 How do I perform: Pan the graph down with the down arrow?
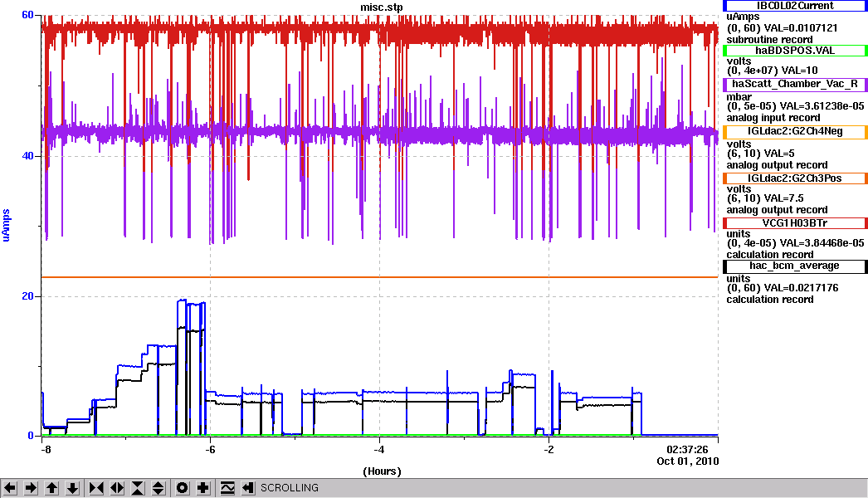(x=72, y=488)
